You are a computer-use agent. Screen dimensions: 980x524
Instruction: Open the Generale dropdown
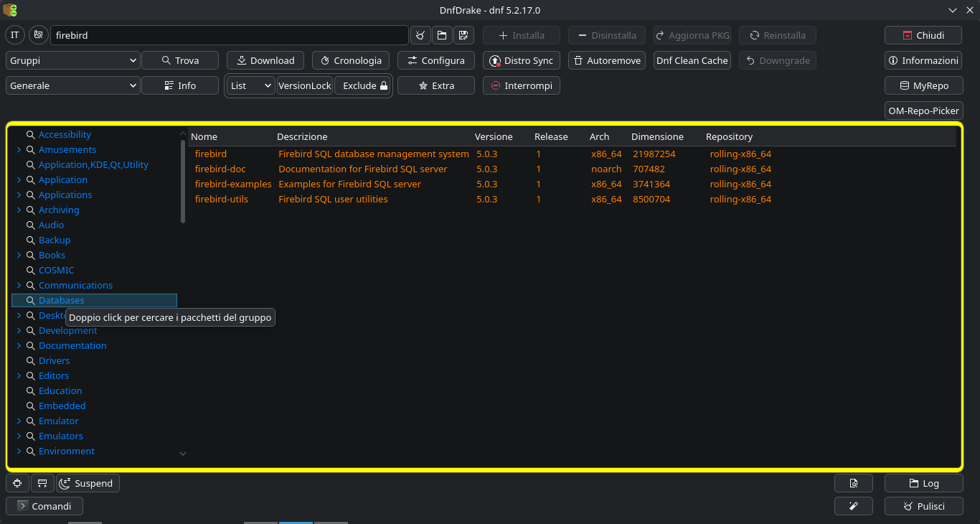[73, 85]
